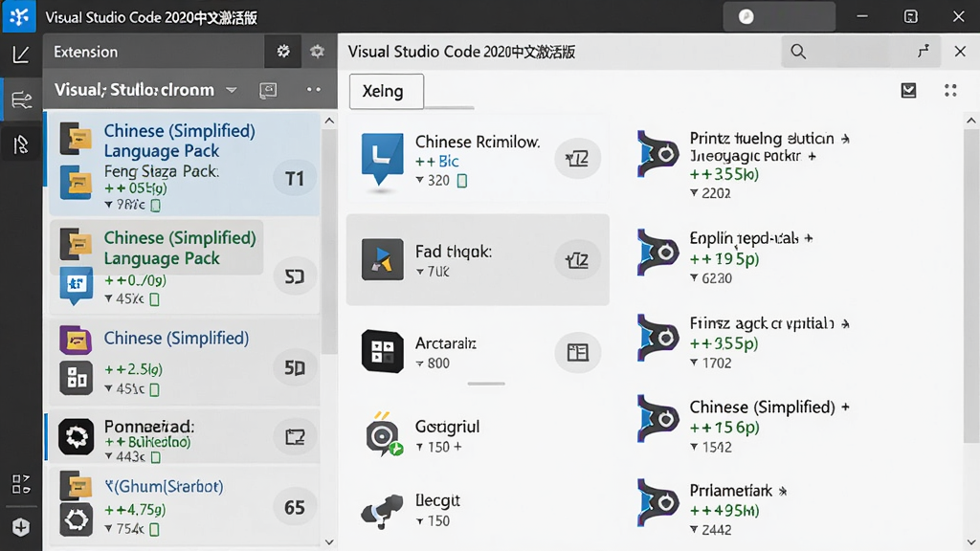This screenshot has width=980, height=551.
Task: Expand the triangle beside 6230
Action: [x=694, y=278]
